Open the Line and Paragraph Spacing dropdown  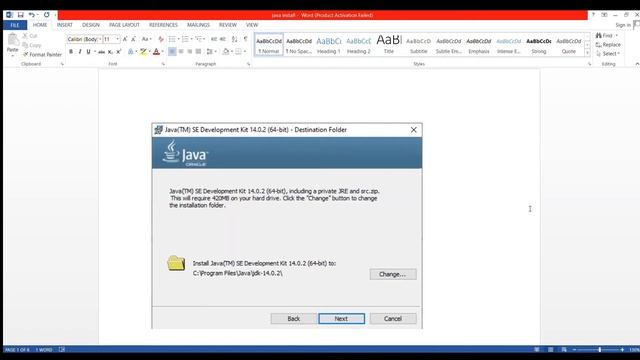pyautogui.click(x=211, y=51)
